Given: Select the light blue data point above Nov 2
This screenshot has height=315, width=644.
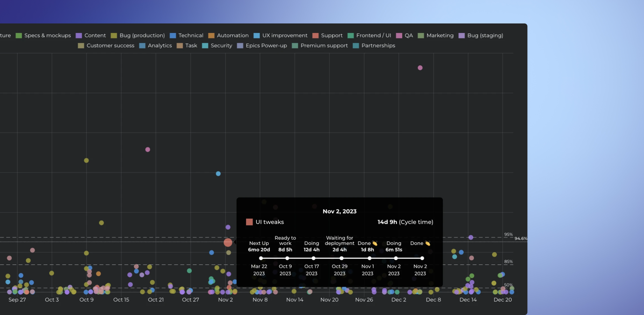Looking at the screenshot, I should 218,174.
